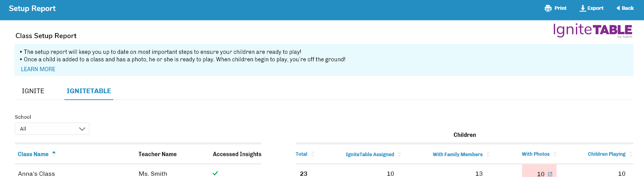The image size is (644, 177).
Task: Click the Back arrow icon
Action: click(618, 8)
